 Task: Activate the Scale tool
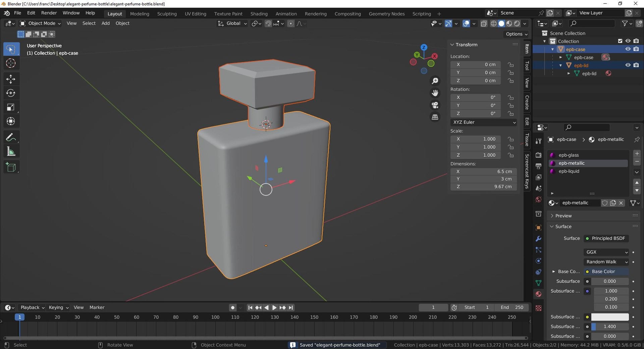point(11,107)
